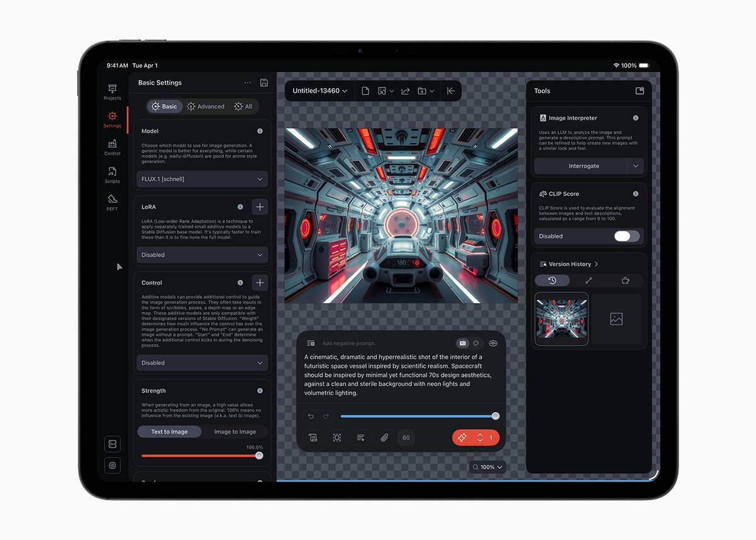Open the 100% zoom level dropdown
The height and width of the screenshot is (540, 756).
click(x=488, y=467)
